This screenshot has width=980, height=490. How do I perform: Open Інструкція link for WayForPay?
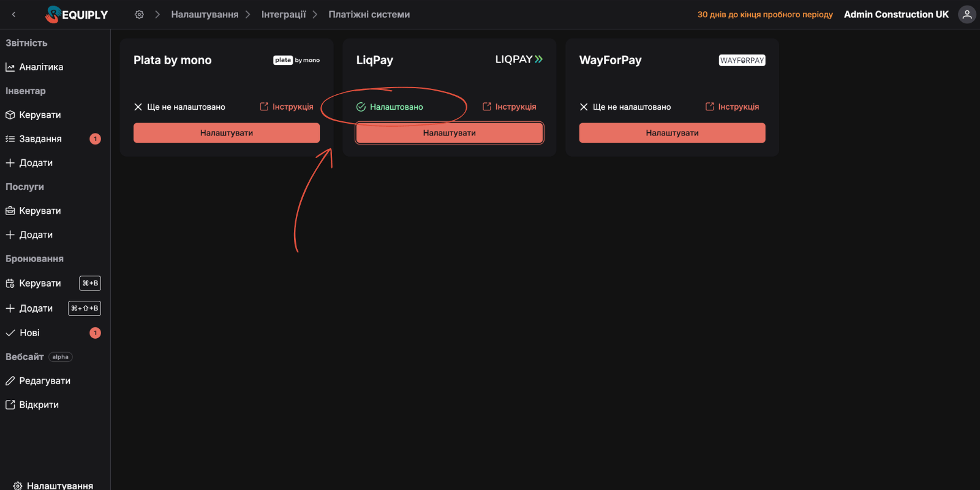tap(733, 107)
